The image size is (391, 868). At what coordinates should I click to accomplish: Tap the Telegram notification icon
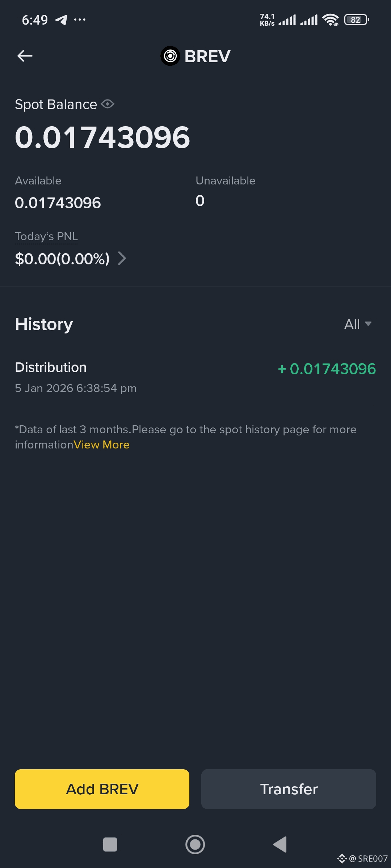(61, 20)
